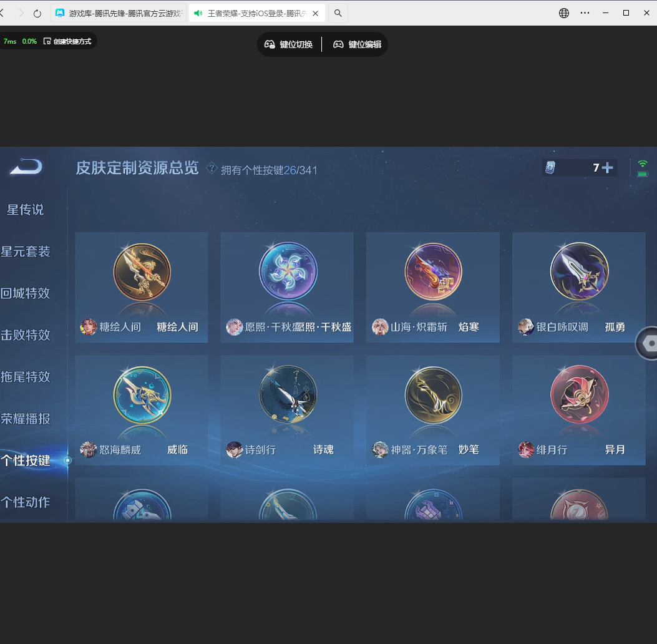Viewport: 657px width, 644px height.
Task: Select the 糖绘人间 custom key thumbnail
Action: coord(142,272)
